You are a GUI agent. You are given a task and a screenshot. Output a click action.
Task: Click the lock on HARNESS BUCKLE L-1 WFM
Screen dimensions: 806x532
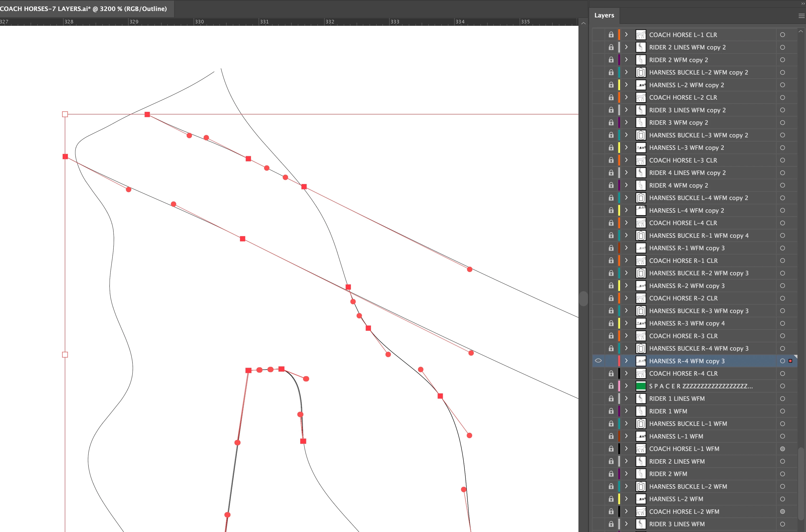tap(611, 423)
